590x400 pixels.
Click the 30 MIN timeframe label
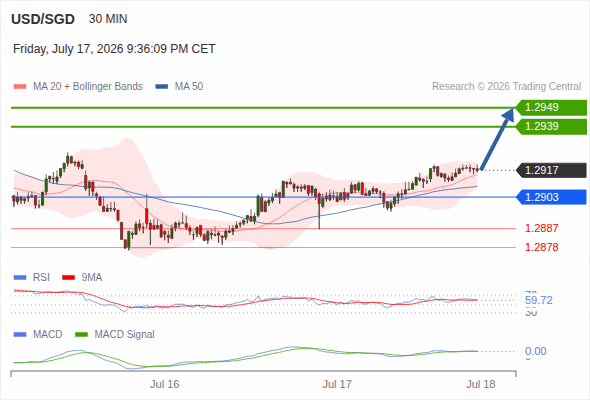pyautogui.click(x=108, y=19)
